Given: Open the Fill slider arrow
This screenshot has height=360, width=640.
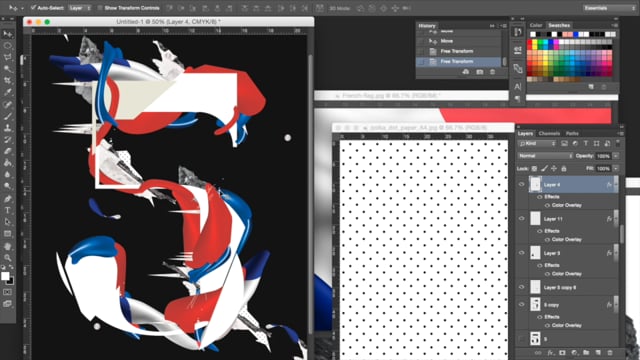Looking at the screenshot, I should tap(616, 168).
